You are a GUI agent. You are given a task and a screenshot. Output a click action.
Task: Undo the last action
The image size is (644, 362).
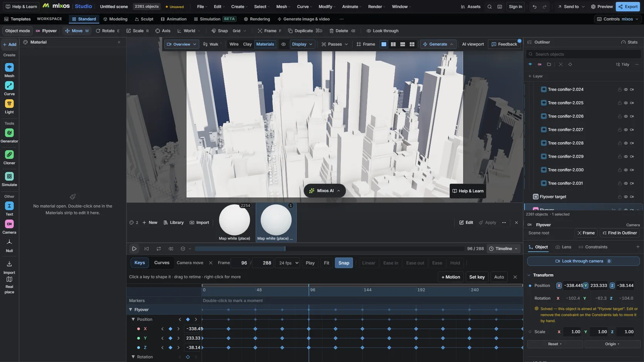(x=535, y=7)
